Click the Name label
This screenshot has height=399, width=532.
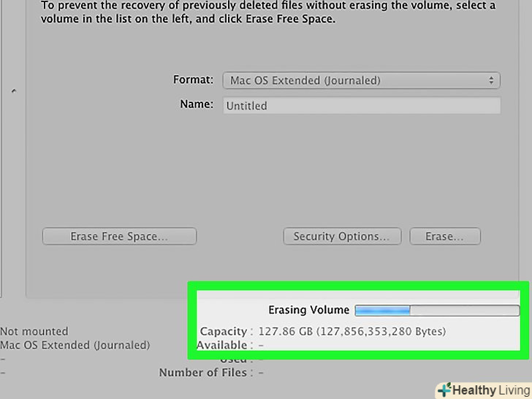click(x=196, y=104)
